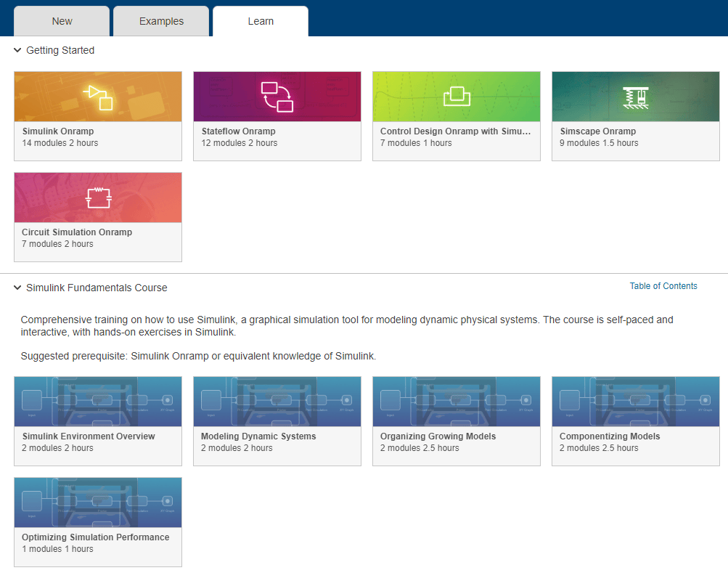The width and height of the screenshot is (728, 573).
Task: Open Organizing Growing Models course thumbnail
Action: (457, 402)
